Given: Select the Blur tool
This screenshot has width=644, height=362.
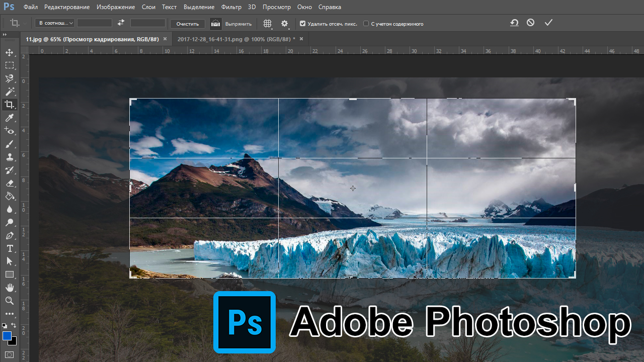Looking at the screenshot, I should click(x=10, y=209).
